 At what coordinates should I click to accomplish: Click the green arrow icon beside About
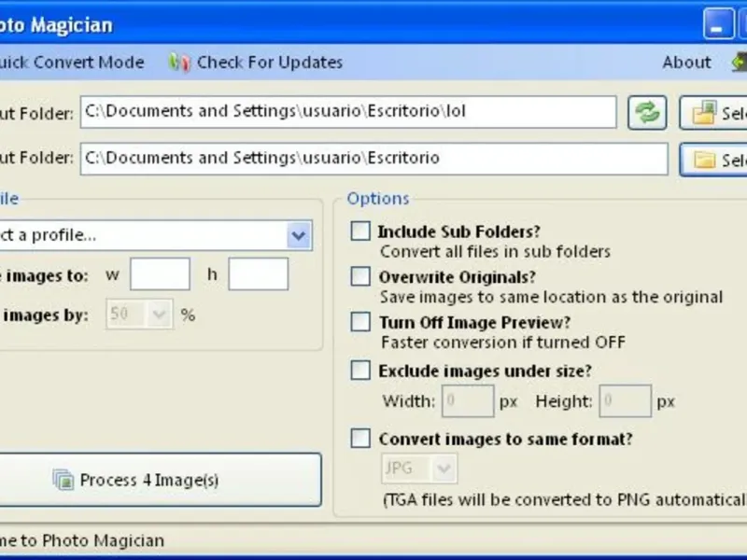[x=740, y=62]
